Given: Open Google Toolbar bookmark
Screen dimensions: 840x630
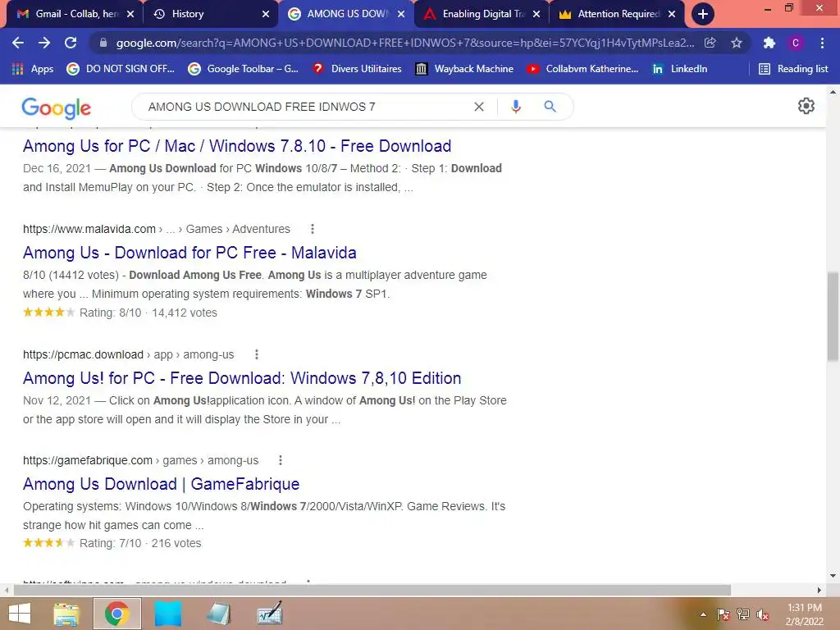Looking at the screenshot, I should (x=243, y=69).
